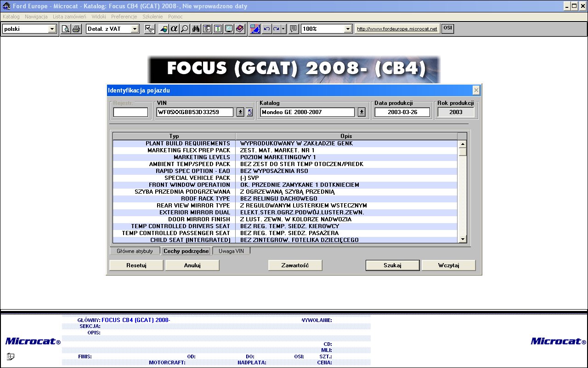This screenshot has width=588, height=368.
Task: Open the Nawigacja menu
Action: click(x=36, y=17)
